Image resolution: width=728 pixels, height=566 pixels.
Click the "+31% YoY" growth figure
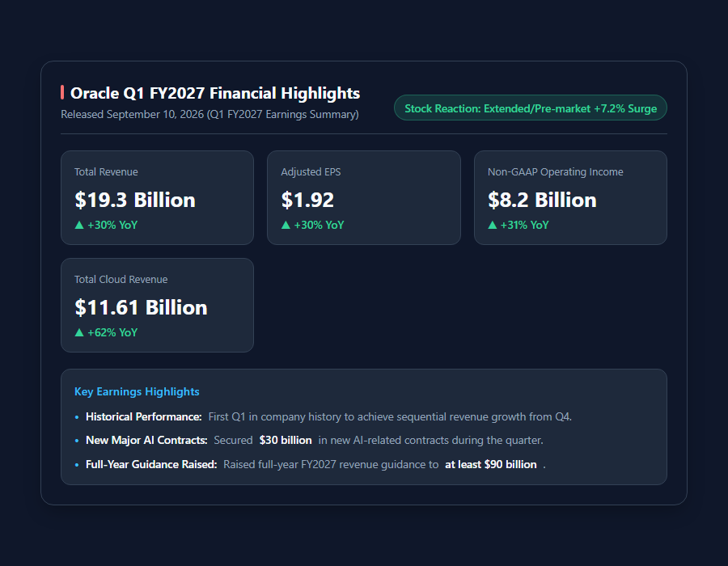(525, 225)
